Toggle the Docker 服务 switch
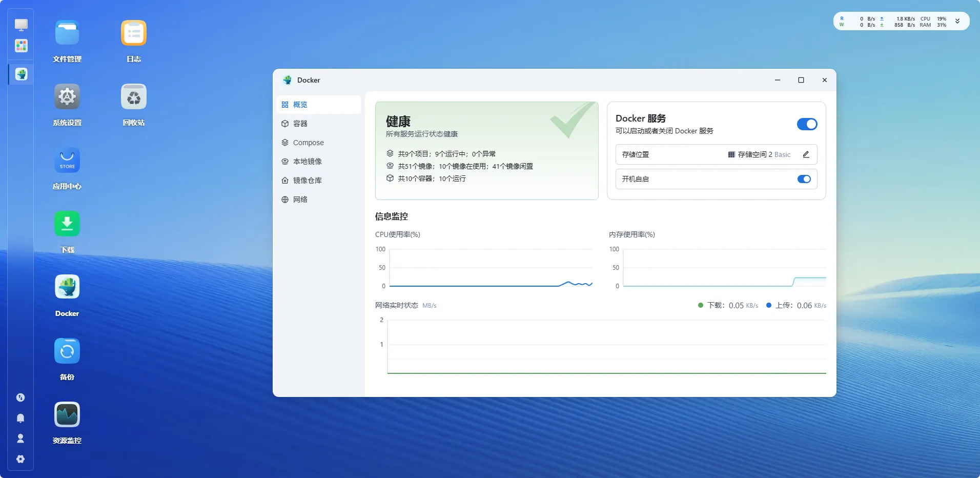Viewport: 980px width, 478px height. tap(807, 124)
